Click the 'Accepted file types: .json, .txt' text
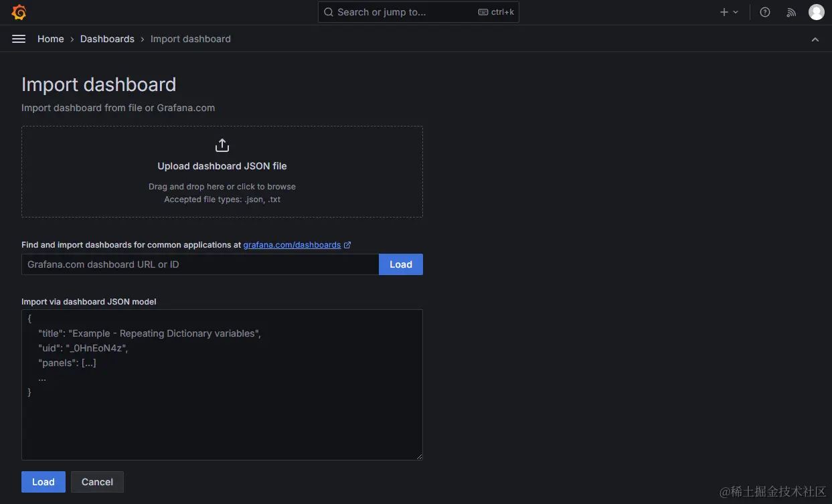832x504 pixels. click(x=222, y=199)
